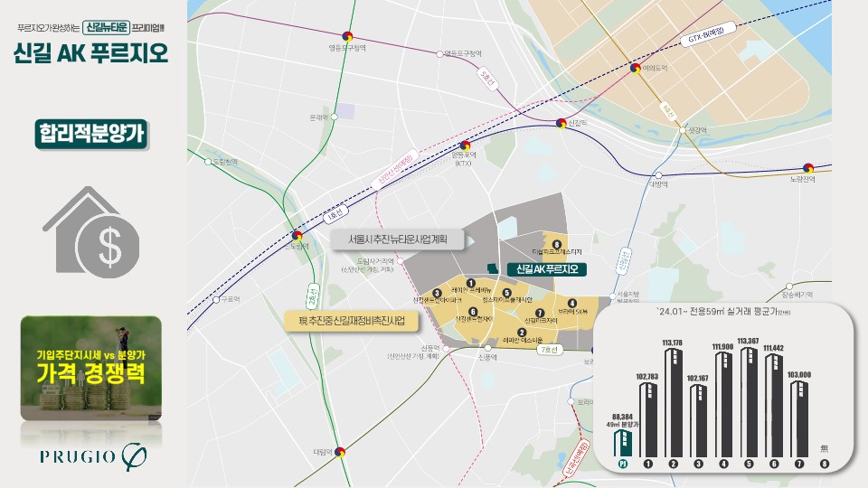Click the house with dollar coin icon

coord(91,232)
